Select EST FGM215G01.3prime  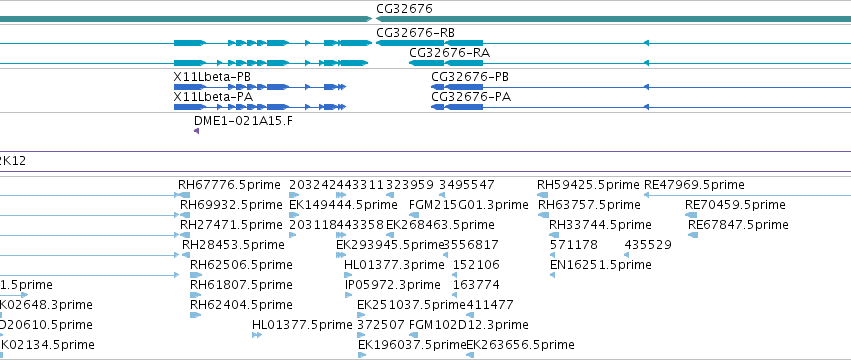point(468,205)
